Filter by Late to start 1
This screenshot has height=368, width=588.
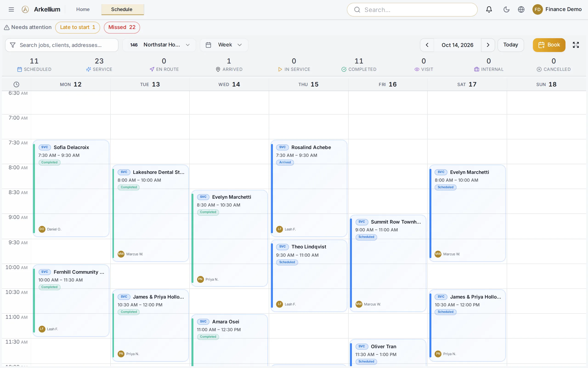77,28
